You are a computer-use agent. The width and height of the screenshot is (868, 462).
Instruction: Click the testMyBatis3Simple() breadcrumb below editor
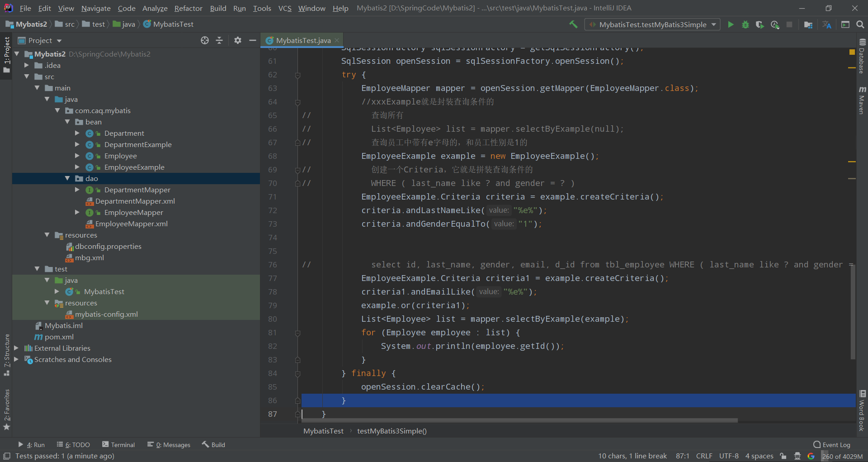coord(392,431)
